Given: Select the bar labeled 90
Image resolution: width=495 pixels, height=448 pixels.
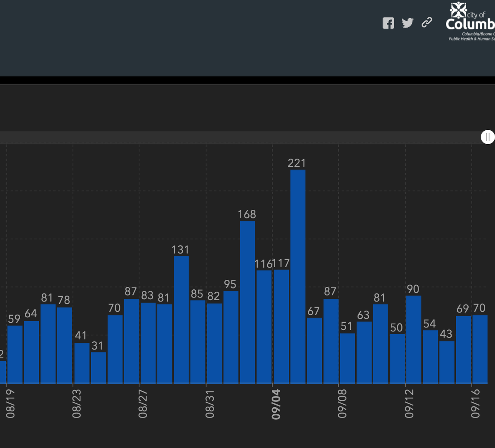Looking at the screenshot, I should 414,339.
